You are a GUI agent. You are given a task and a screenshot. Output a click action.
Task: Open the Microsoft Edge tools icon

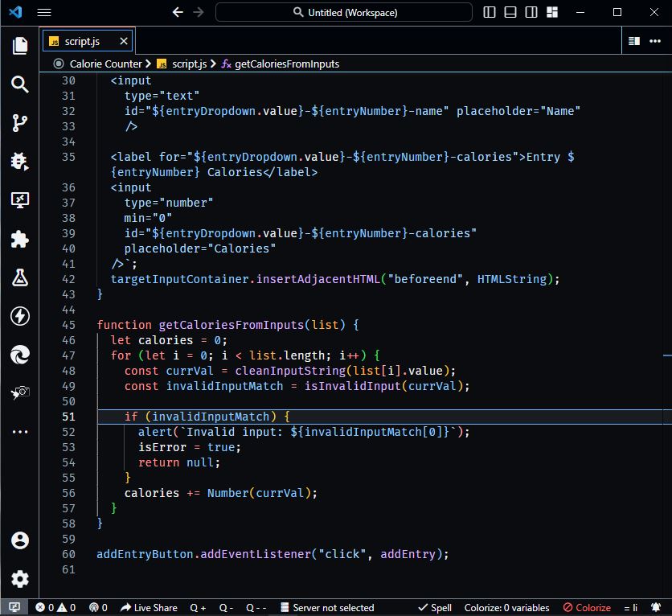tap(20, 355)
